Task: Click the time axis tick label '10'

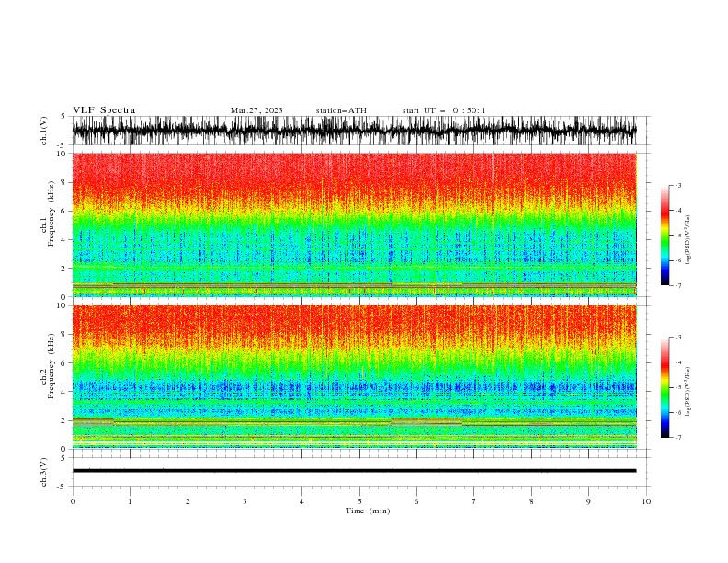Action: (646, 501)
